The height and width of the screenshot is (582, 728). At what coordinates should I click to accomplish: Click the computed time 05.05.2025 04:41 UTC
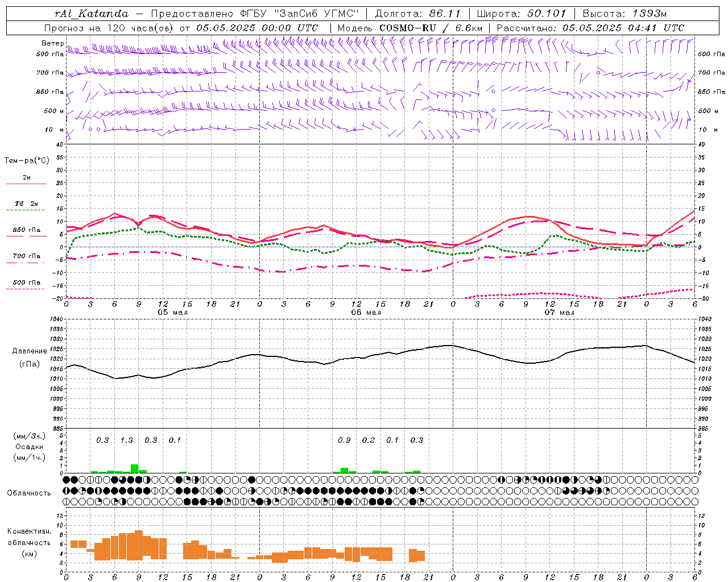click(x=623, y=28)
